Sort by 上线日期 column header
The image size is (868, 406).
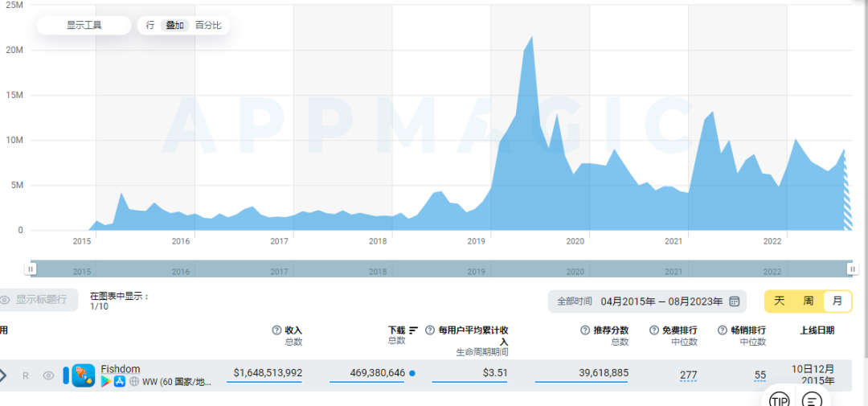pyautogui.click(x=817, y=330)
